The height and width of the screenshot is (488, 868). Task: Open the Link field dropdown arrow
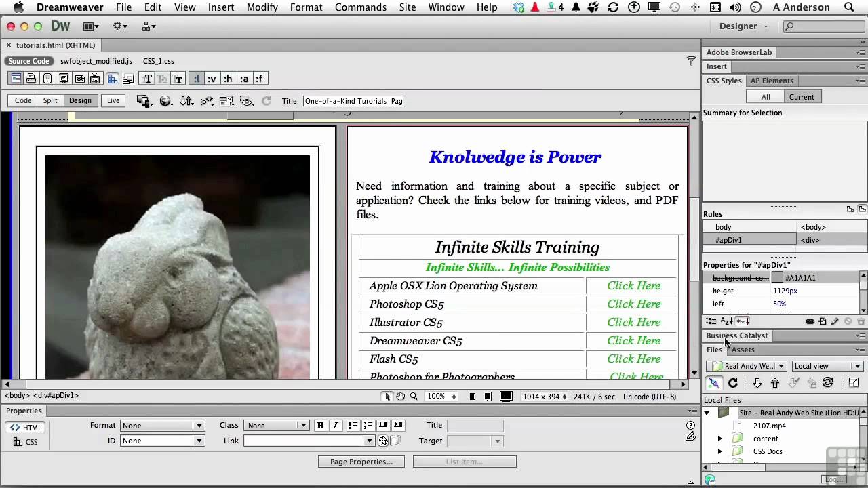tap(370, 441)
